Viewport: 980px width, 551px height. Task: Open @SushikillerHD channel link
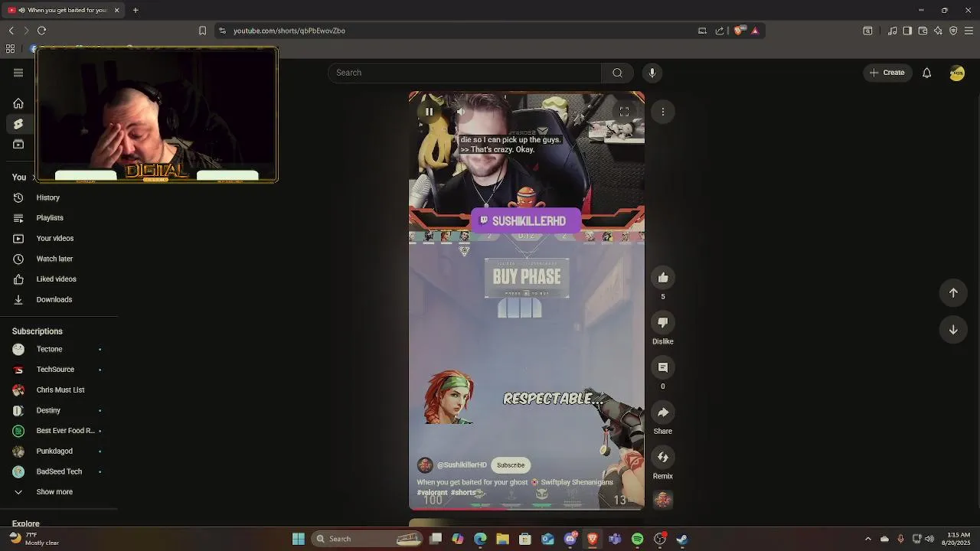coord(462,465)
